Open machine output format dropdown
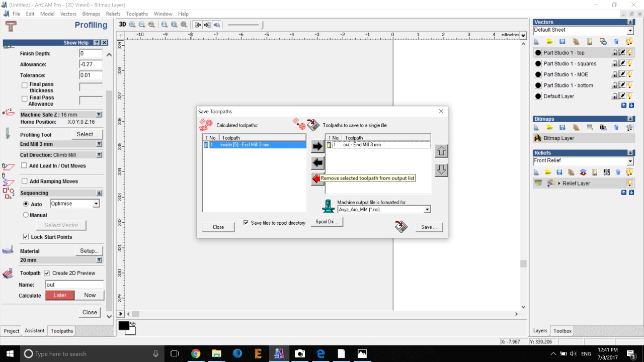 pos(427,210)
